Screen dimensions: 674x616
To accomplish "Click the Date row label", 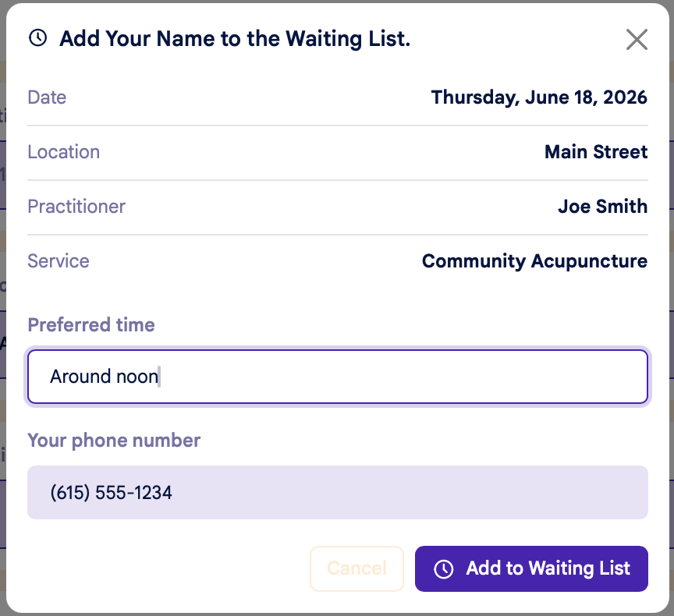I will tap(47, 97).
